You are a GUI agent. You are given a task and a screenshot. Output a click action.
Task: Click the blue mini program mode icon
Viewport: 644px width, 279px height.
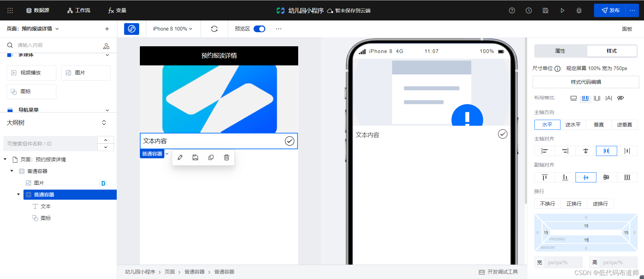coord(131,29)
